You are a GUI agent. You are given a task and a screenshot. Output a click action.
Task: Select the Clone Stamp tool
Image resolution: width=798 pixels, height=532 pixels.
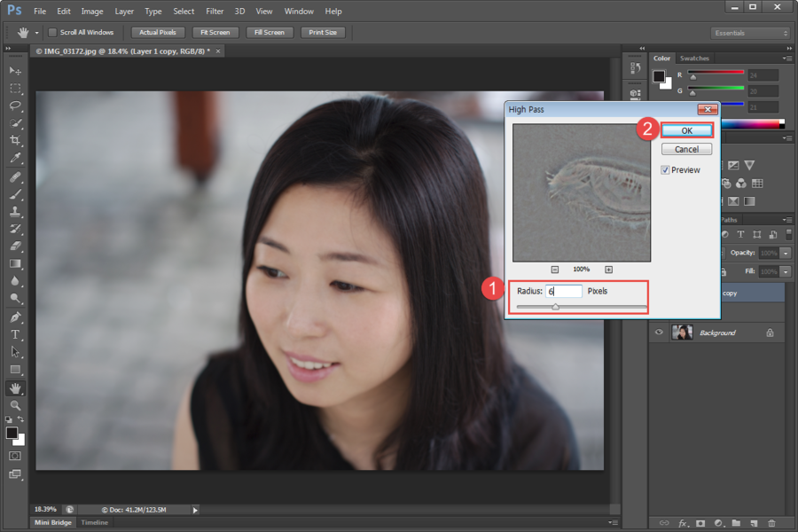[x=15, y=212]
